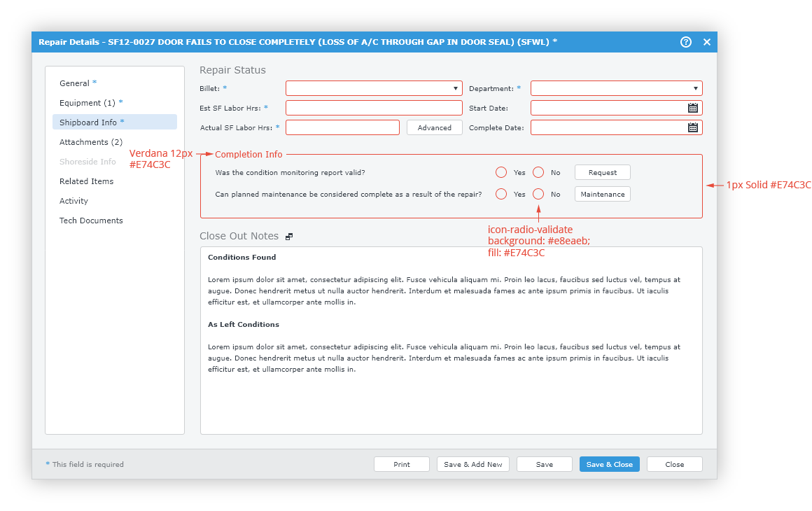
Task: Click the Maintenance button
Action: coord(602,194)
